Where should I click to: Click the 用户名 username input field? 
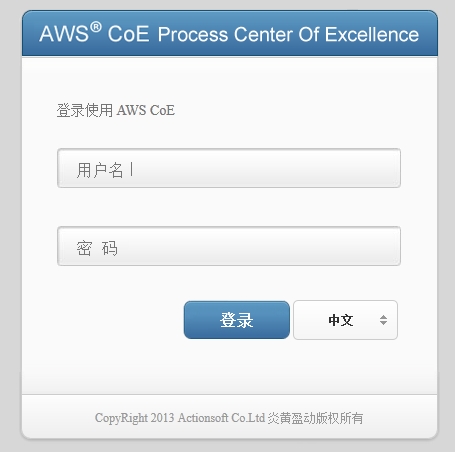coord(229,168)
